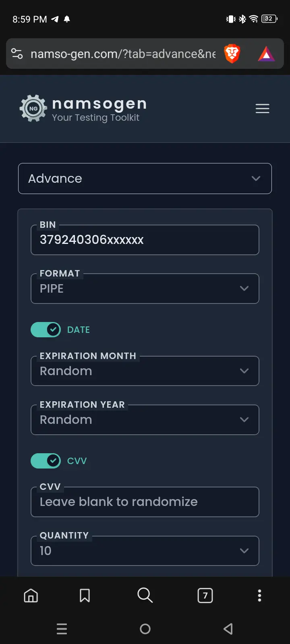Open the EXPIRATION YEAR dropdown
The image size is (290, 644).
(145, 419)
